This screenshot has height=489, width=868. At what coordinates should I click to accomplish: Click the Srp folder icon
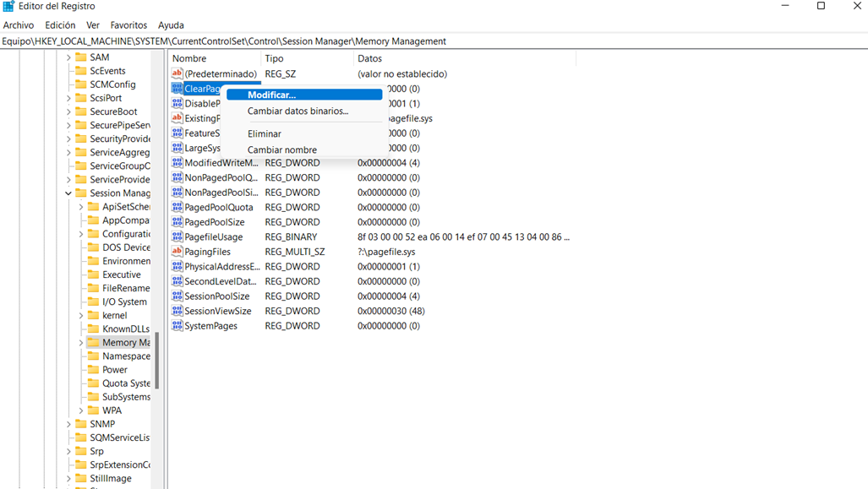[81, 451]
